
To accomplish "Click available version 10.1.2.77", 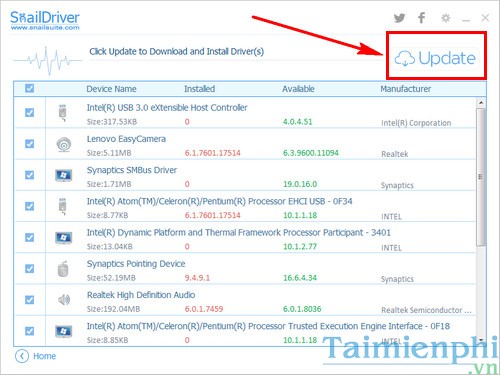I will pos(300,247).
